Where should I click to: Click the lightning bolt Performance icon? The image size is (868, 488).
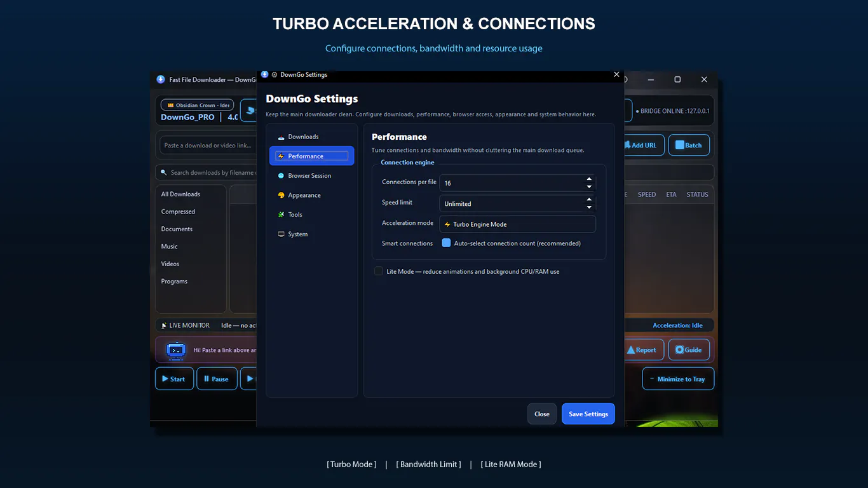281,156
